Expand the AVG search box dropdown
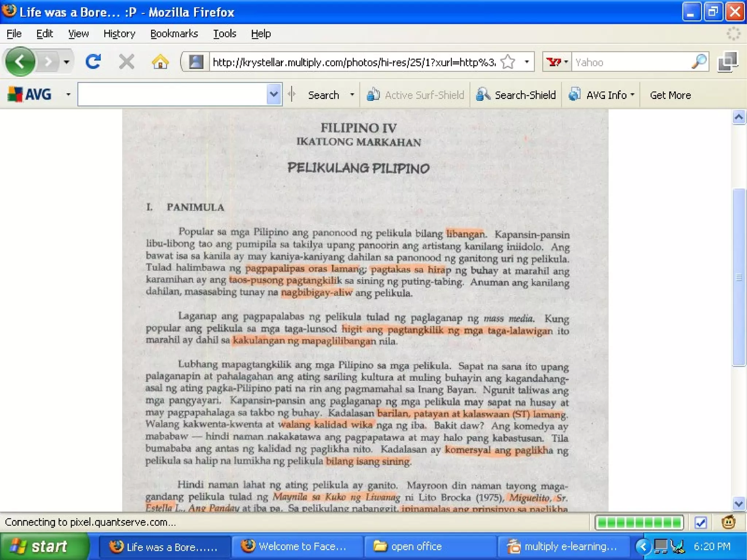This screenshot has width=747, height=560. [x=274, y=94]
